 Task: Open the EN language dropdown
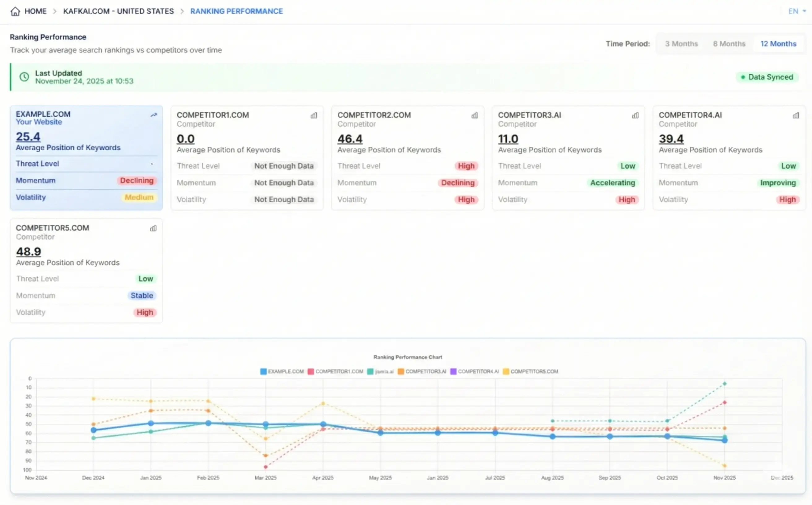(796, 11)
